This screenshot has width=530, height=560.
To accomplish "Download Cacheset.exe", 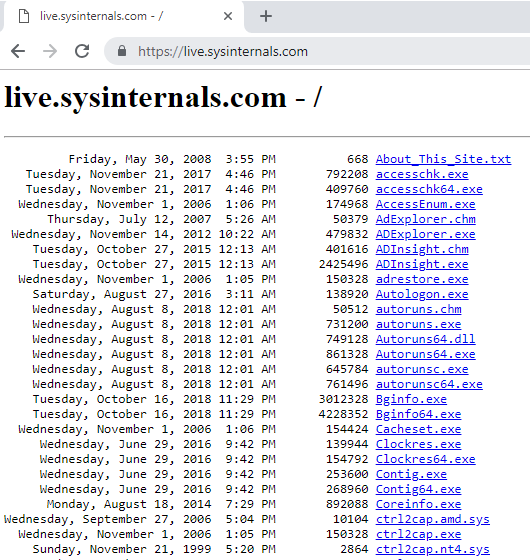I will click(418, 429).
